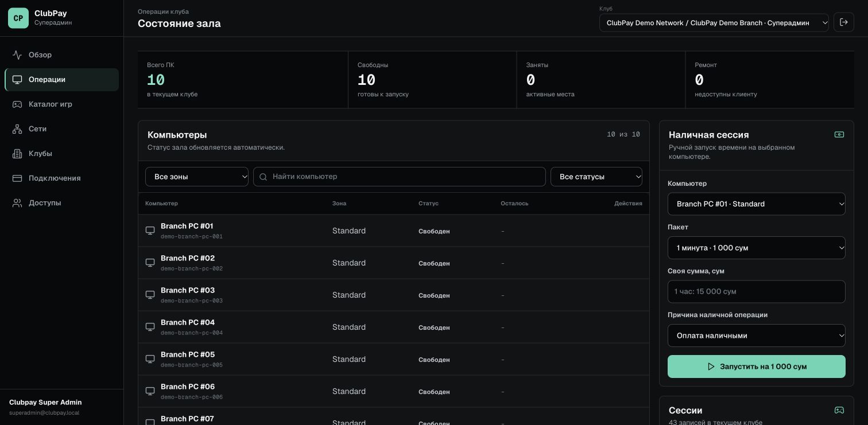Click the logout icon button at top right
868x425 pixels.
(844, 22)
